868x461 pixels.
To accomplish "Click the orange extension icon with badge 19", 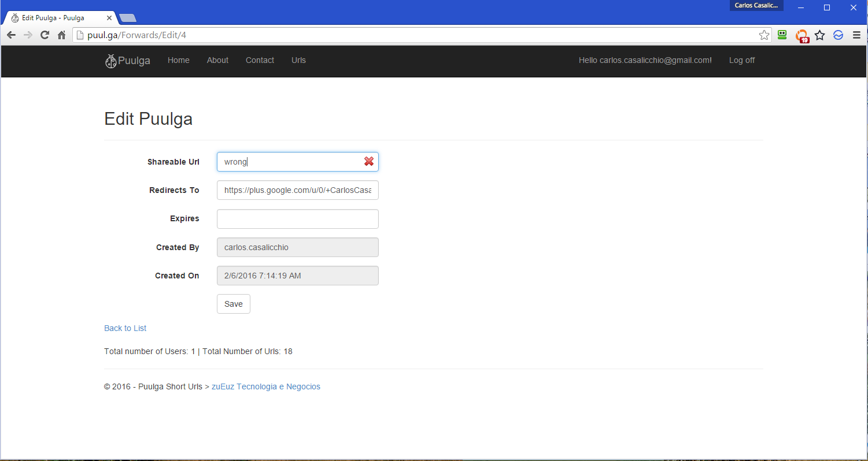I will click(x=801, y=35).
